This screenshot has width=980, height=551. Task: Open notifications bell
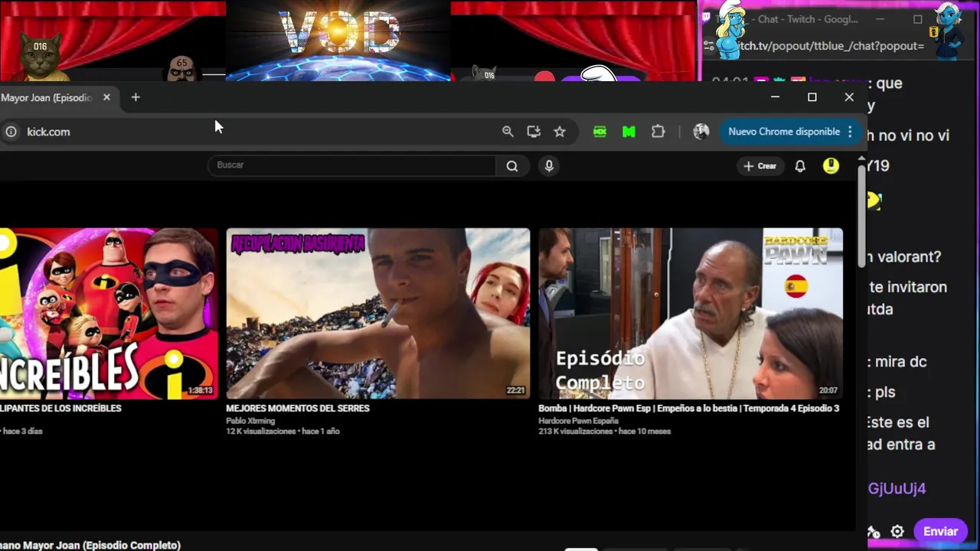click(800, 166)
